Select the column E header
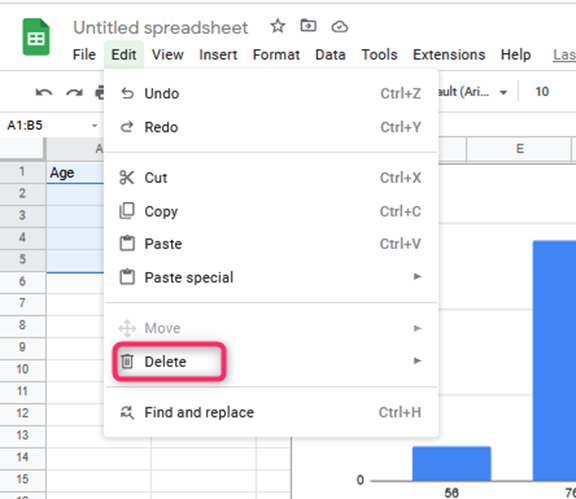576x499 pixels. tap(519, 149)
